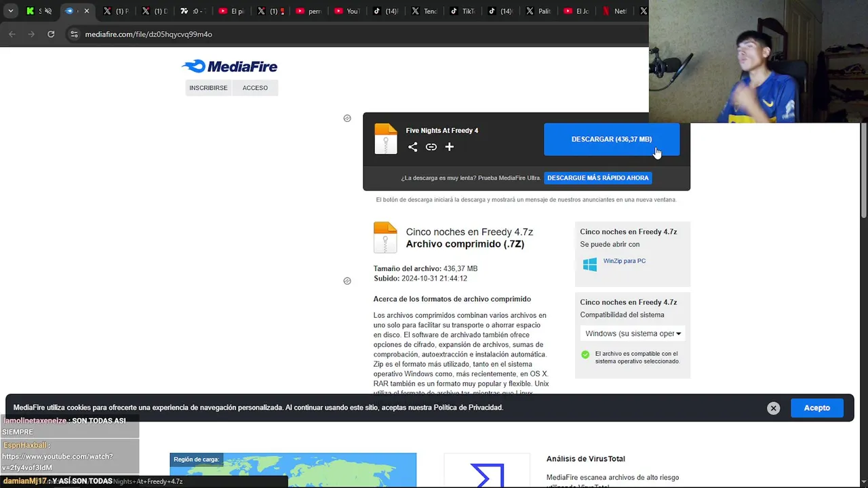Click the orange archive icon beside 'Cinco noches en Freedy 4.7z'
868x488 pixels.
385,237
